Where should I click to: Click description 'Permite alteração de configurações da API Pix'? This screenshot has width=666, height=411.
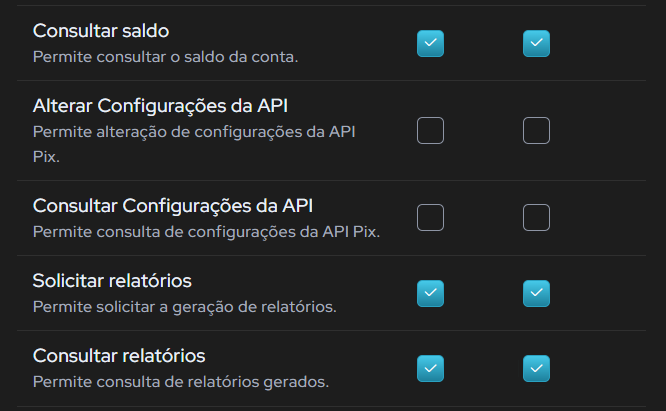pos(194,144)
